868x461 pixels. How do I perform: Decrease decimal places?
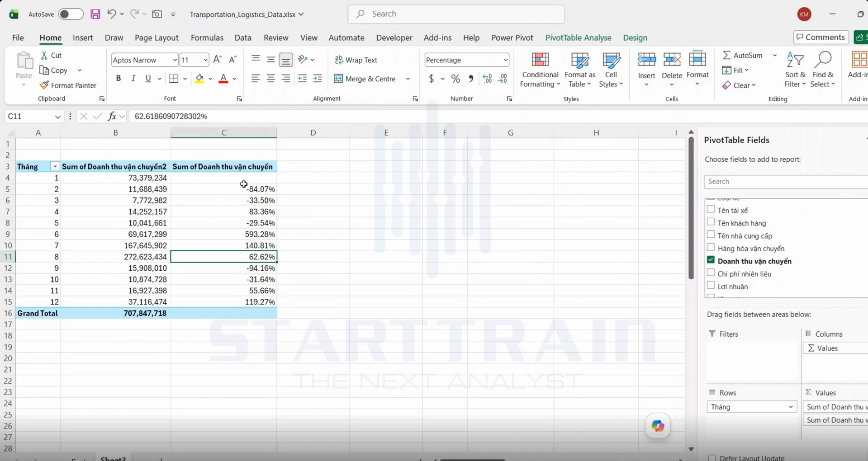(x=503, y=79)
